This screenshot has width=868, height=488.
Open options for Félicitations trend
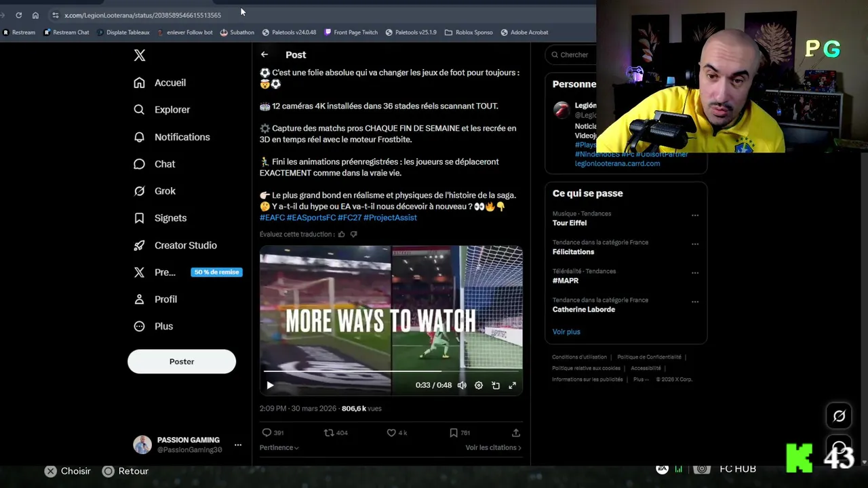(x=695, y=244)
